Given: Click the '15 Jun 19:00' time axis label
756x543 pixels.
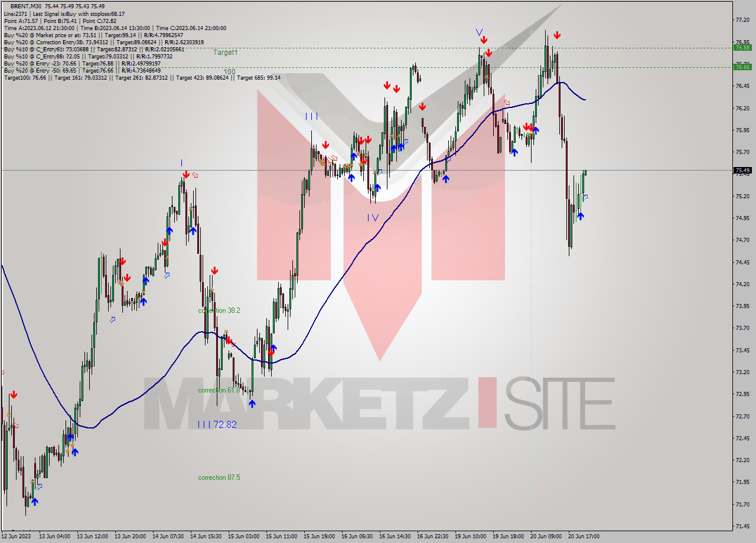Looking at the screenshot, I should click(x=319, y=537).
